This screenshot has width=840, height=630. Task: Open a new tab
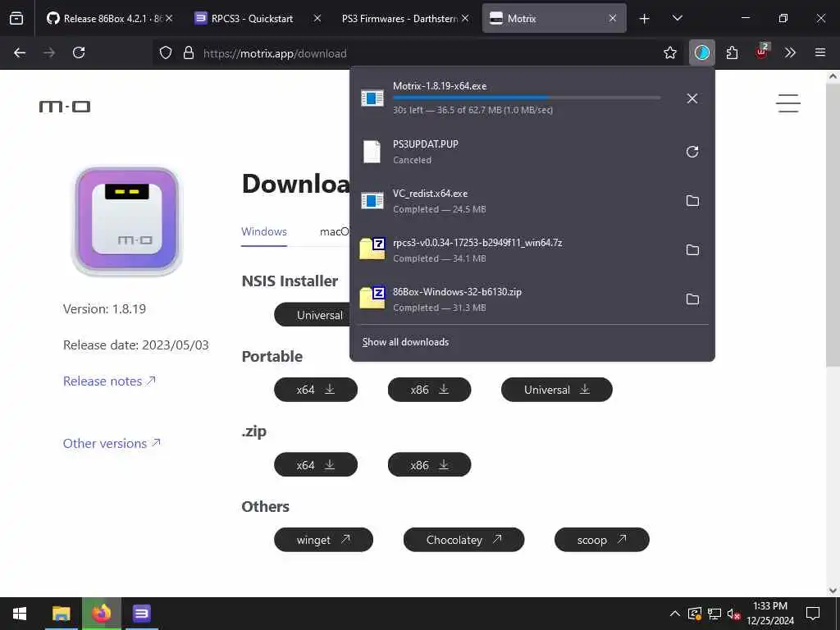(644, 19)
